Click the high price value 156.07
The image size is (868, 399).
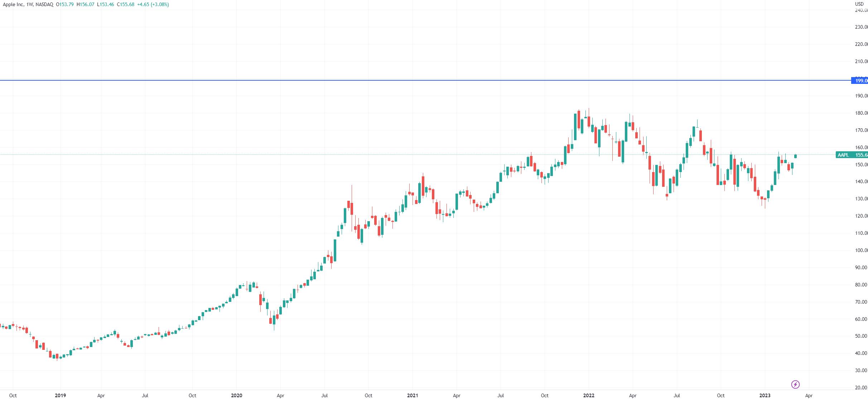pos(87,5)
